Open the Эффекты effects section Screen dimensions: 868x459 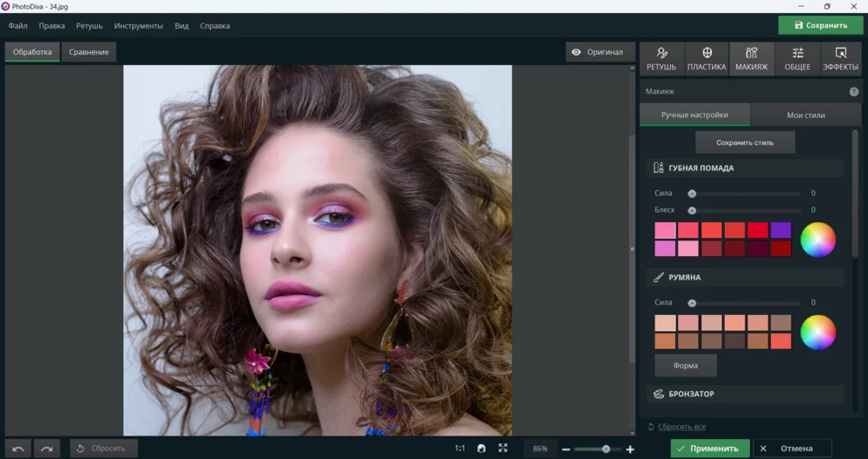pos(840,59)
